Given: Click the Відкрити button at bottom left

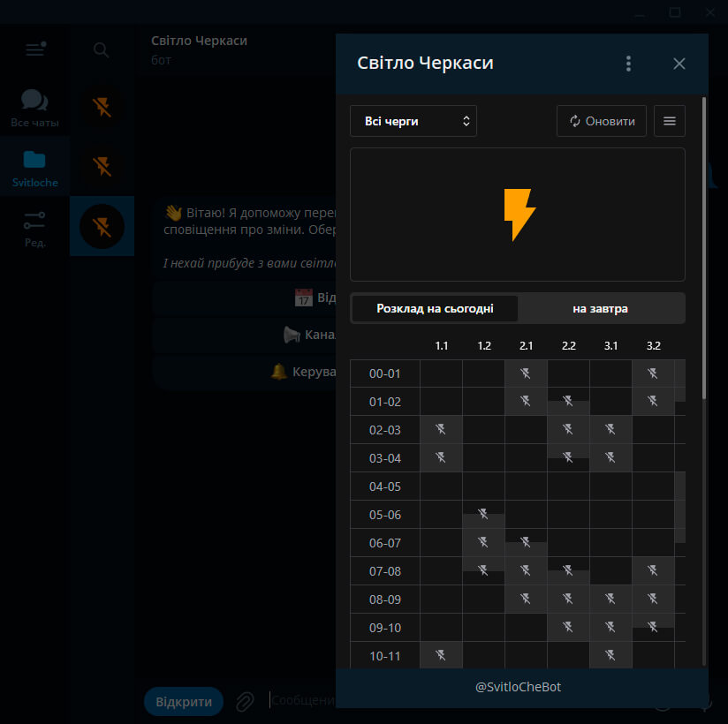Looking at the screenshot, I should point(184,702).
